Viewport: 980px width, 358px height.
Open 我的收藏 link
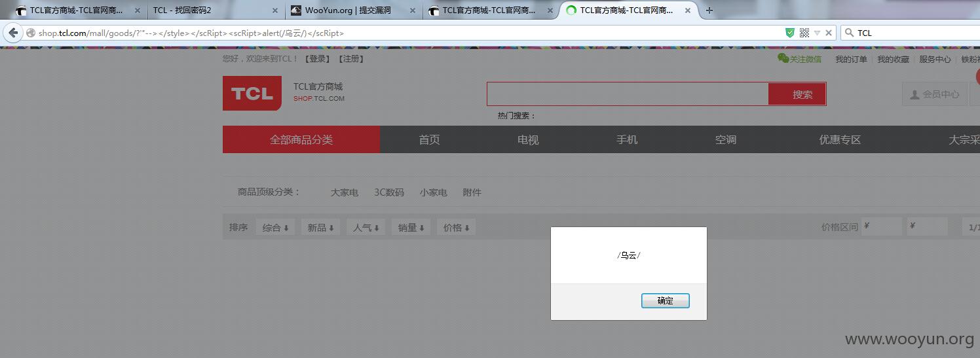coord(893,60)
